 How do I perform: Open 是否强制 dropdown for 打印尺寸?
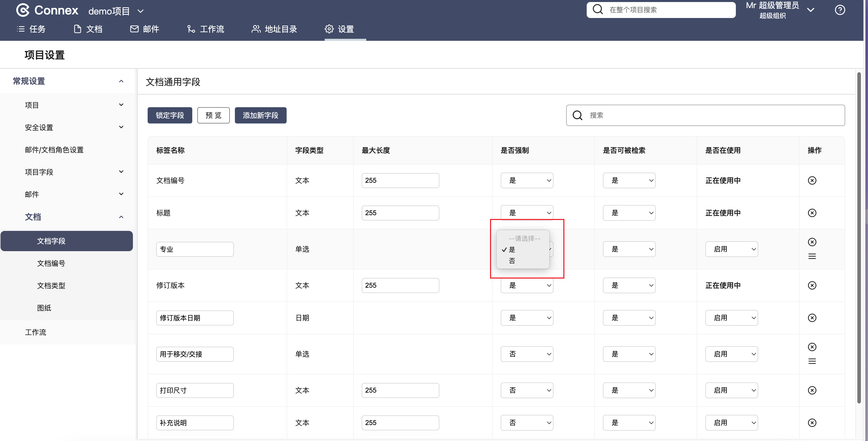[527, 390]
